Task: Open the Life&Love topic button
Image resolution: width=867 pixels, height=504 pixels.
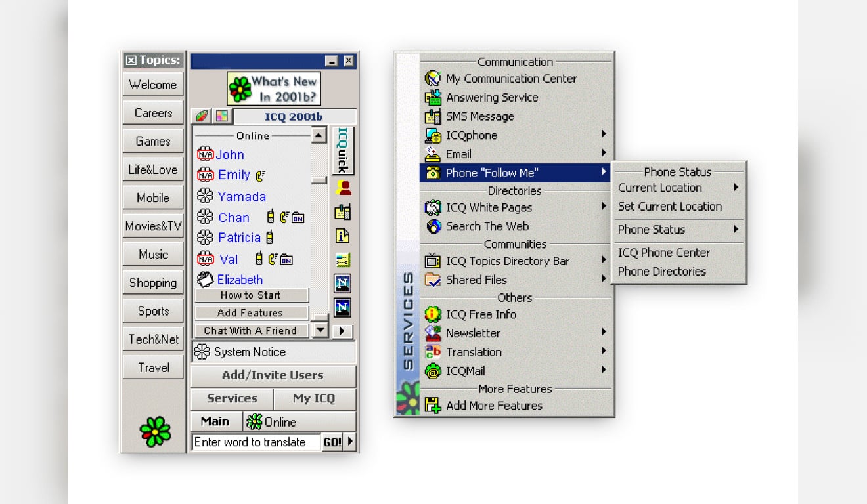Action: 153,170
